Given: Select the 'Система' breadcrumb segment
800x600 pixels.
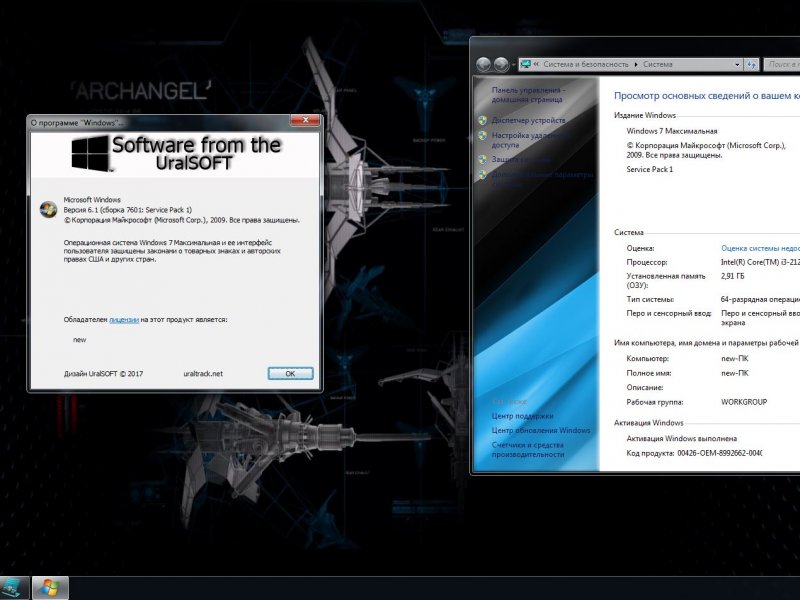Looking at the screenshot, I should coord(658,65).
